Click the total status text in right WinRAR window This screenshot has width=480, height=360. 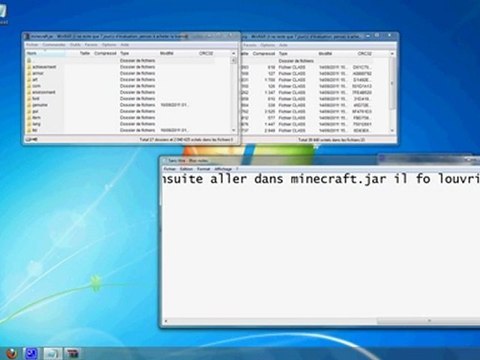(x=331, y=140)
